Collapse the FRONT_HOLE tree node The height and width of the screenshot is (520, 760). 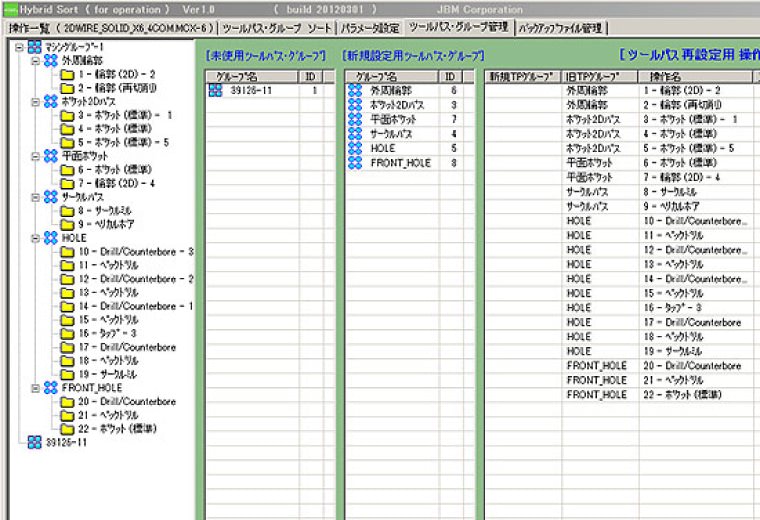point(35,387)
